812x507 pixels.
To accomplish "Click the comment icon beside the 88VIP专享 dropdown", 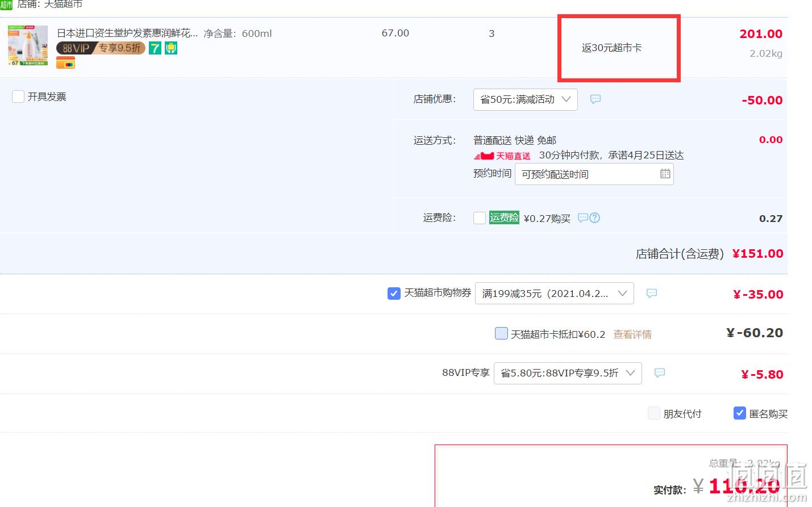I will coord(660,373).
